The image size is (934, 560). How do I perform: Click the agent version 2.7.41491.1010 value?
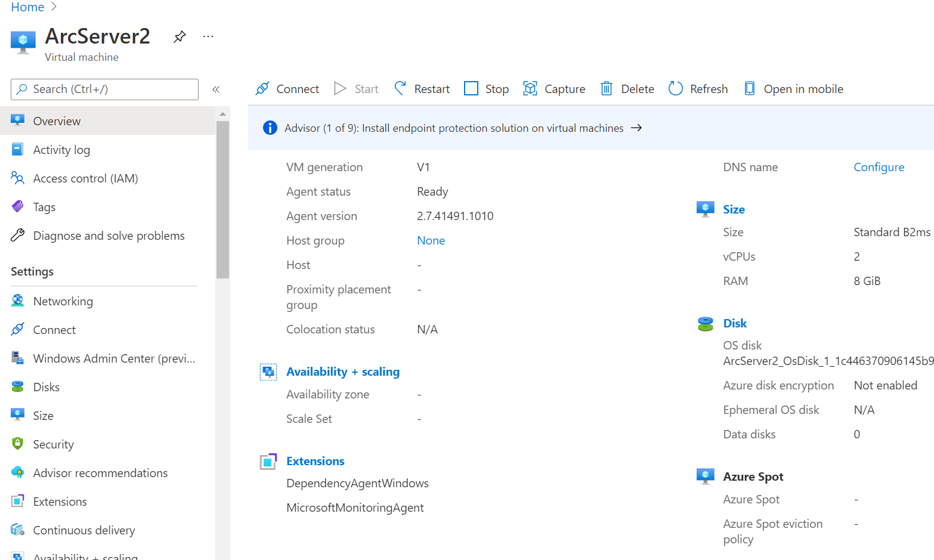tap(455, 216)
